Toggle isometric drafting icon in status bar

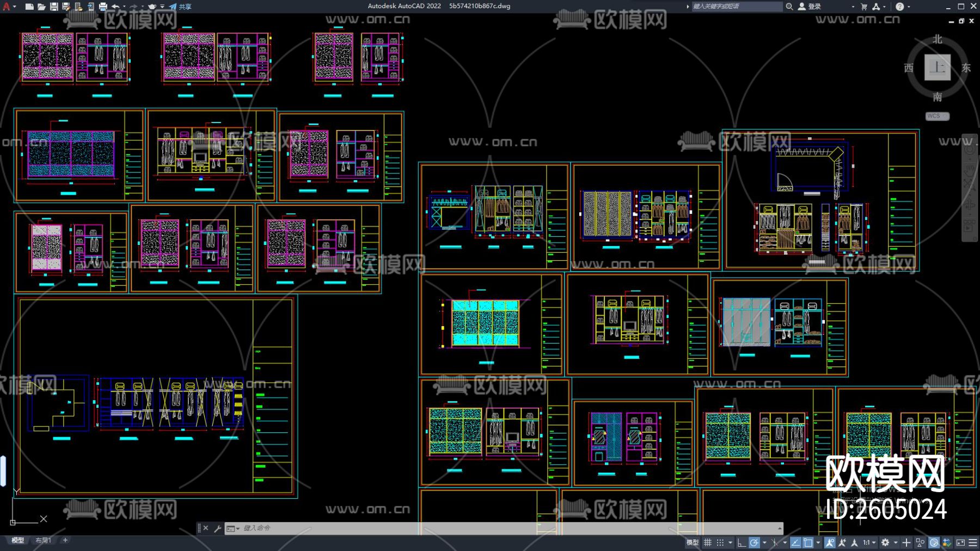[x=775, y=542]
